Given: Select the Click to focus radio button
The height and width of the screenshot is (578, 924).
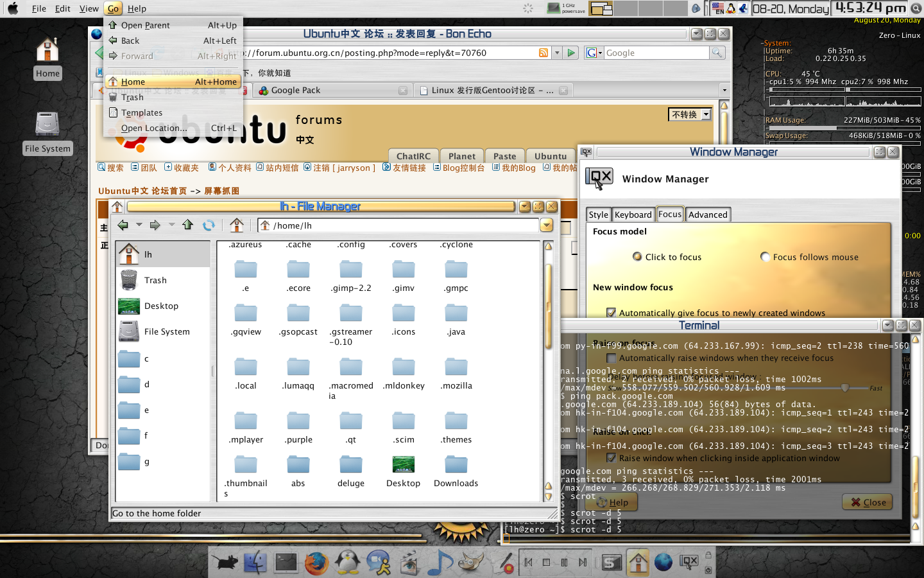Looking at the screenshot, I should click(637, 257).
